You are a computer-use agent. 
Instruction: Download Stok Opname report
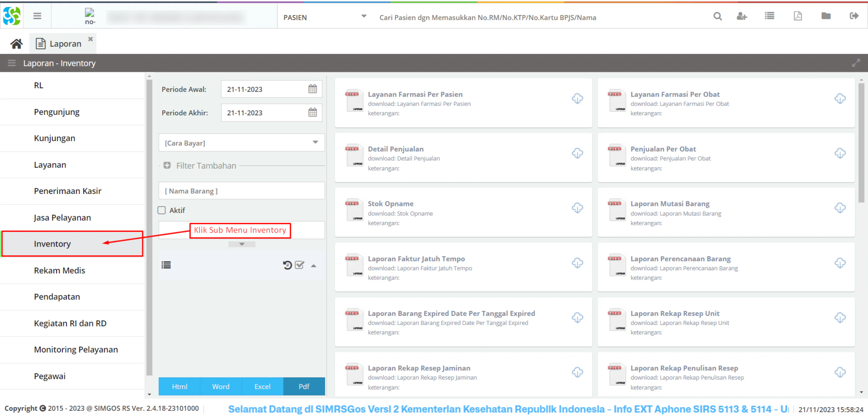click(577, 208)
